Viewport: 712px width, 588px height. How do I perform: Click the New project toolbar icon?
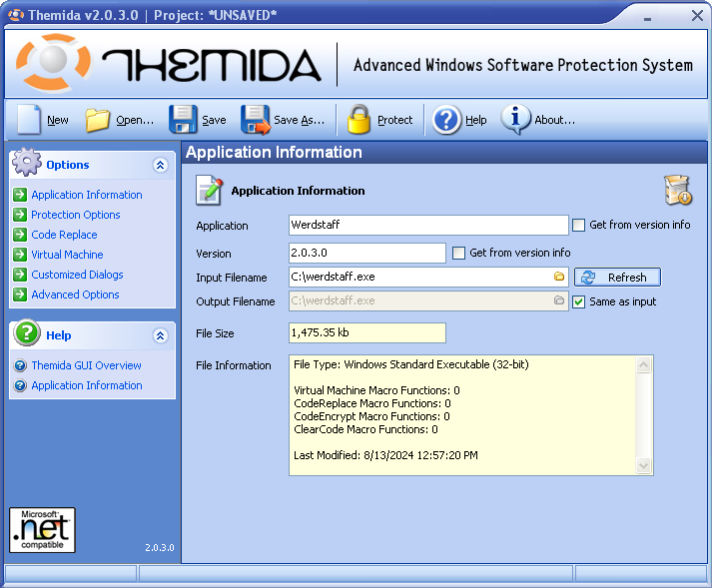click(x=28, y=120)
